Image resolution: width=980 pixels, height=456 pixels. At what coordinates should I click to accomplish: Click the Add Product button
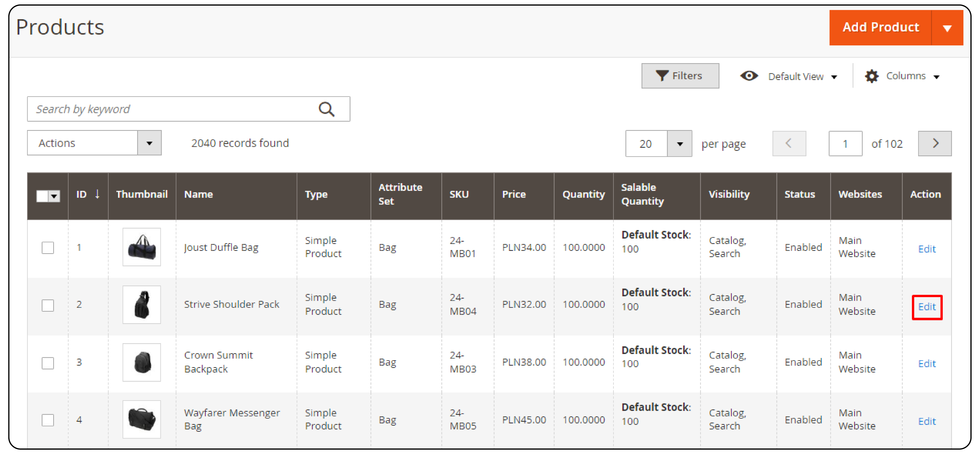pyautogui.click(x=880, y=27)
